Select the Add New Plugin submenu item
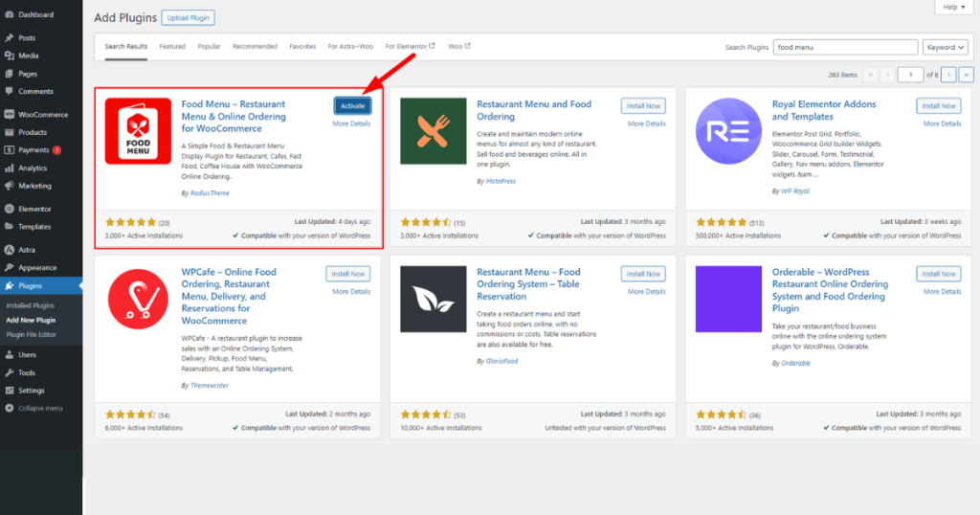980x515 pixels. tap(31, 320)
